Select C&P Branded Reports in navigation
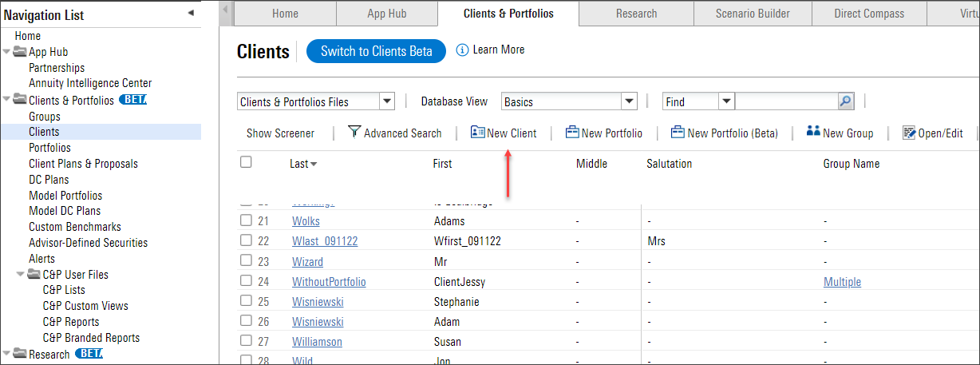Viewport: 980px width, 365px height. coord(91,338)
